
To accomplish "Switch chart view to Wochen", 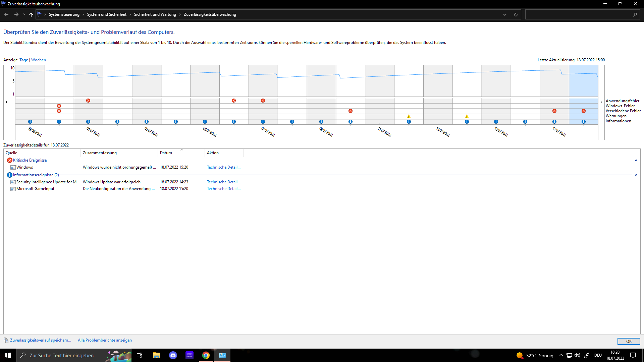I will point(39,60).
